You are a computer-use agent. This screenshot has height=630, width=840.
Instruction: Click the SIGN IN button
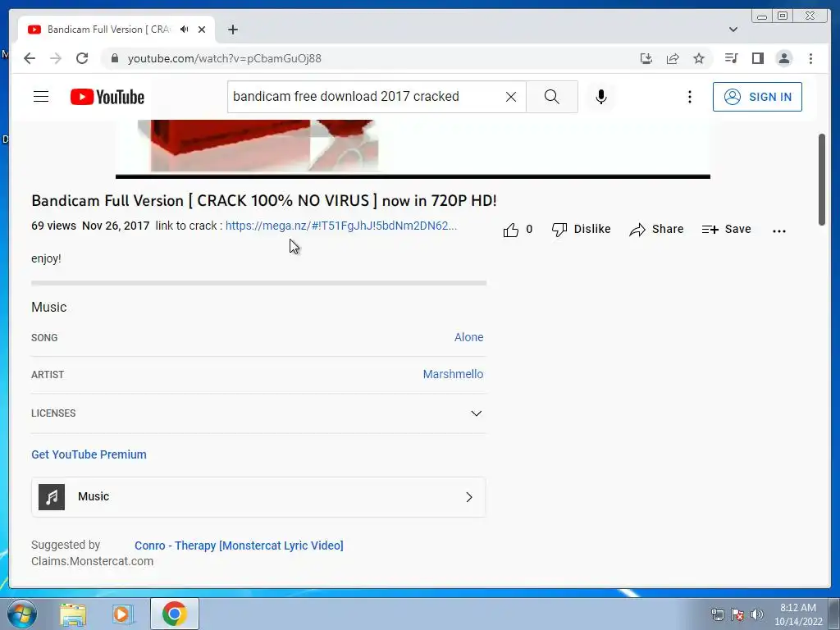click(x=757, y=97)
